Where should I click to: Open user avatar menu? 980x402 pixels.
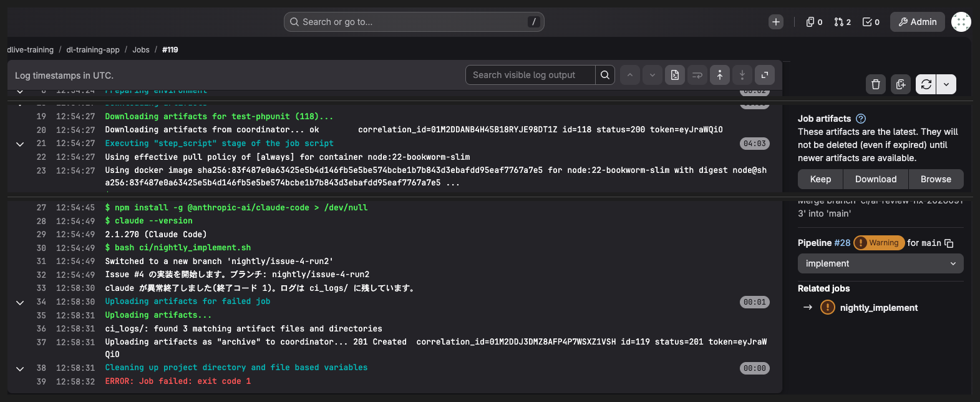[961, 22]
